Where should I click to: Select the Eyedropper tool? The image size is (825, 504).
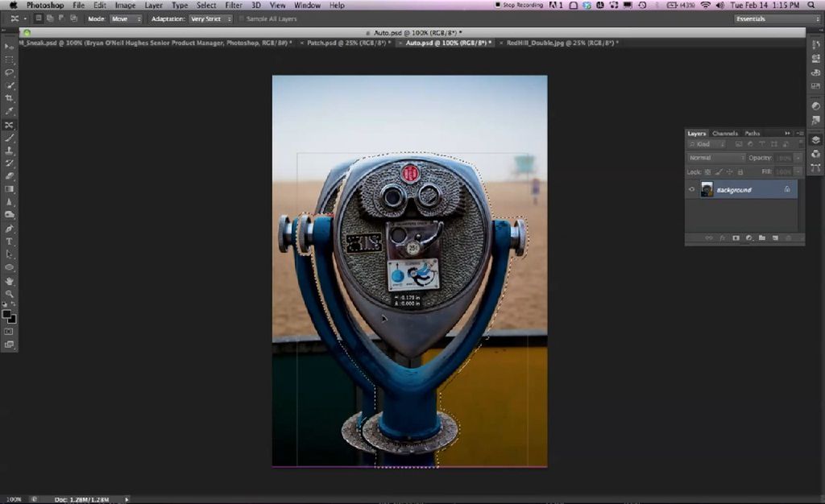click(9, 111)
